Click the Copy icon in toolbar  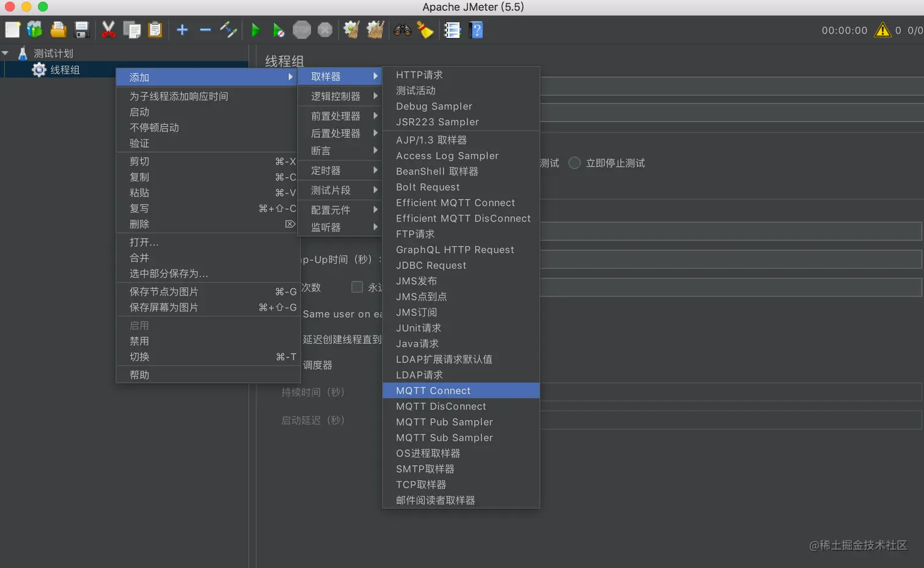[x=131, y=30]
